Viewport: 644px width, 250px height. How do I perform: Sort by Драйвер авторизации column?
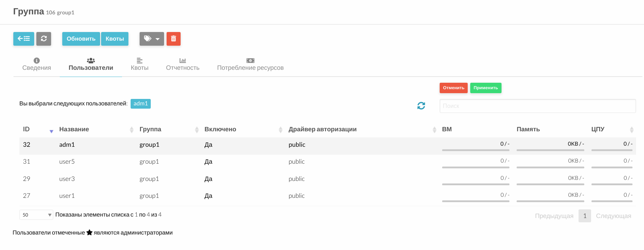(362, 129)
